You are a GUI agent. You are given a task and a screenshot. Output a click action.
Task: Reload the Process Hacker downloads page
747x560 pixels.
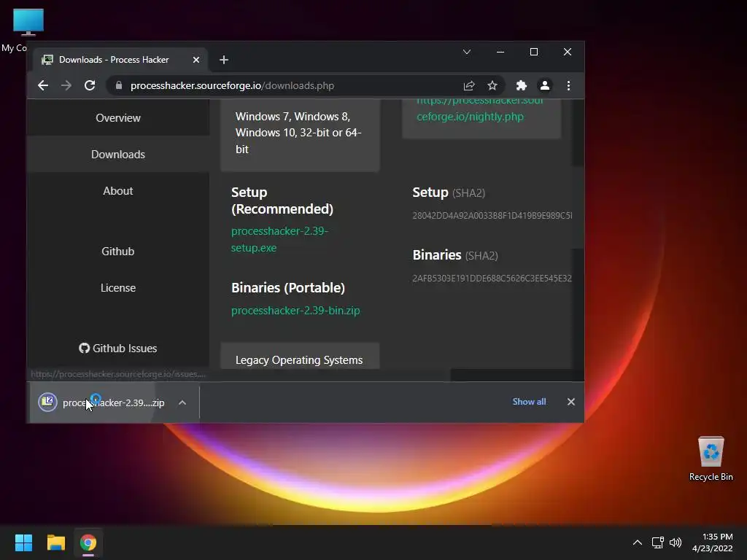[90, 86]
